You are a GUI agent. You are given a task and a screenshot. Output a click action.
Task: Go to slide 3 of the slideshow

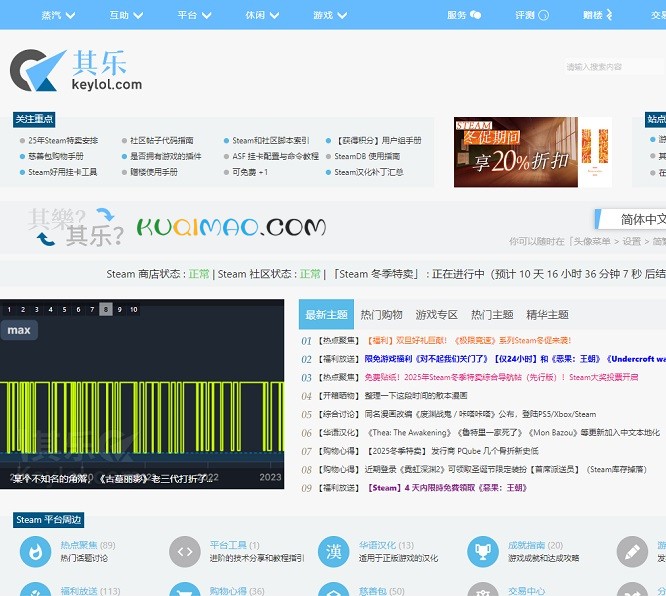(37, 309)
